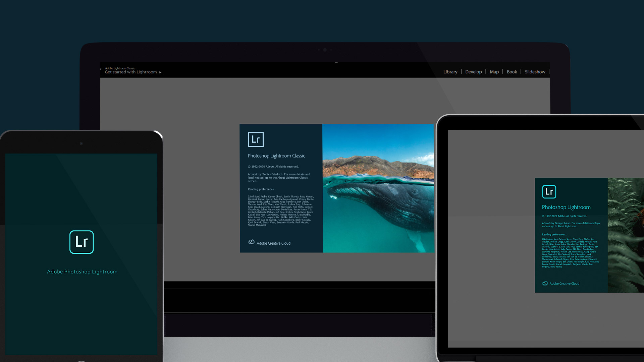This screenshot has height=362, width=644.
Task: Select the Book module tab
Action: click(512, 72)
